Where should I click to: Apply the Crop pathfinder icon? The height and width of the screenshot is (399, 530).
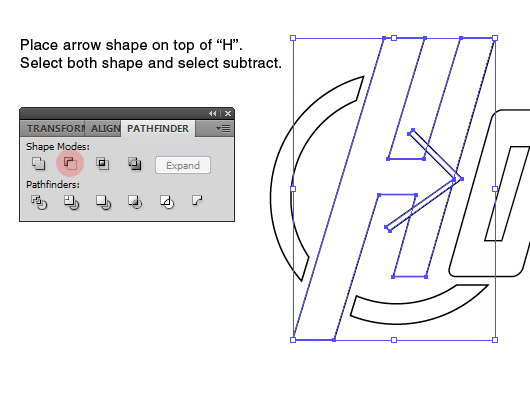pos(135,202)
